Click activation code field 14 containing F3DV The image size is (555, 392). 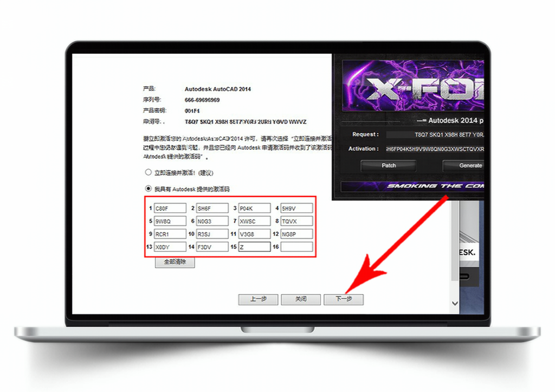[x=212, y=247]
